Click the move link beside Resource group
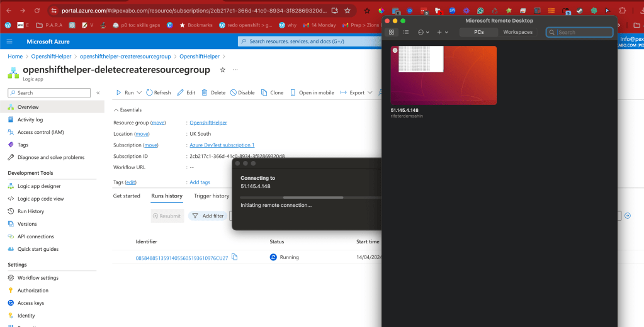The width and height of the screenshot is (644, 327). click(x=158, y=123)
